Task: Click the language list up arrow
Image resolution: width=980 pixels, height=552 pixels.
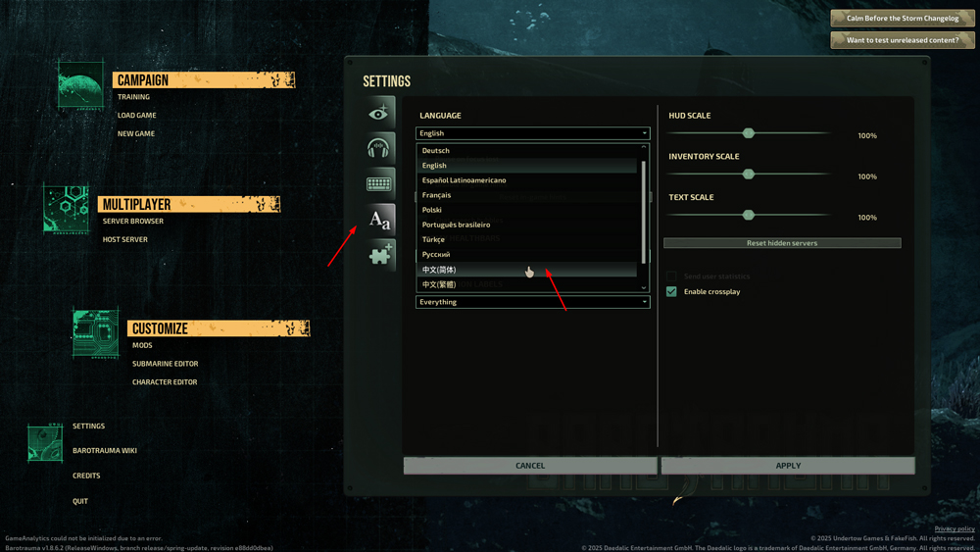Action: [x=644, y=147]
